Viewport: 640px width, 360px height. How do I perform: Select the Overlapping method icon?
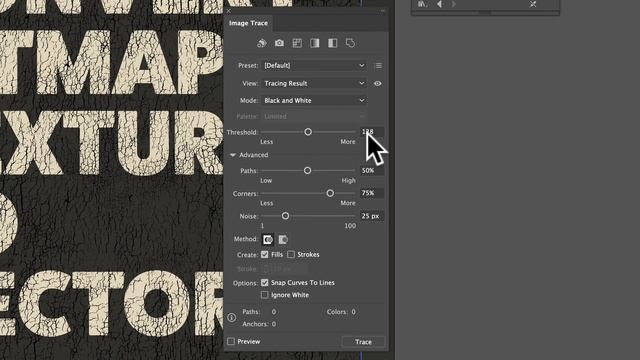[x=283, y=240]
